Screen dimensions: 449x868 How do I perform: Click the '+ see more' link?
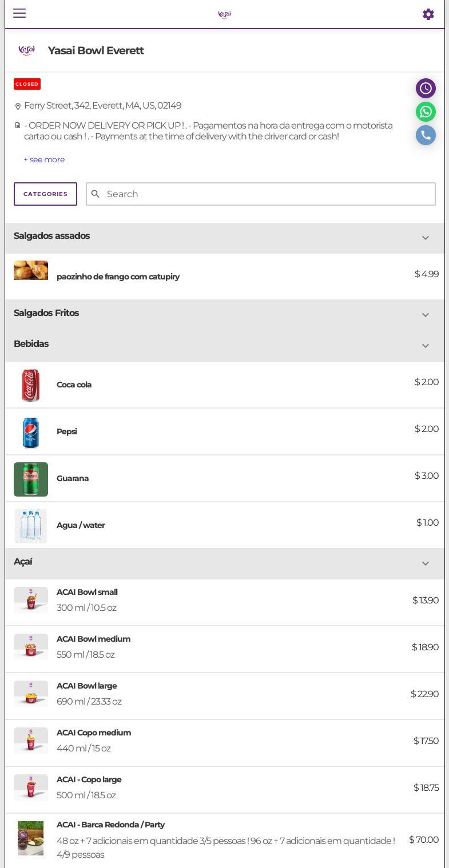[x=44, y=160]
